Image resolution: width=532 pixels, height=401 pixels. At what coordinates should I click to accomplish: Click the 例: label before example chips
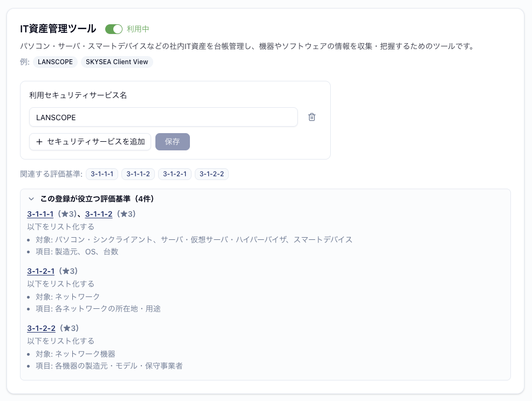pos(25,62)
